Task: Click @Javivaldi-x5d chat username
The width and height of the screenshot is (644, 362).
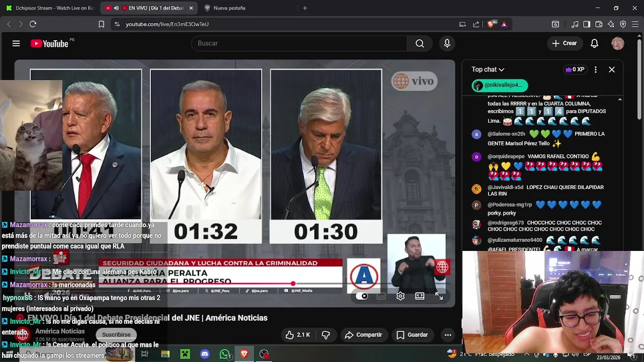Action: tap(505, 187)
